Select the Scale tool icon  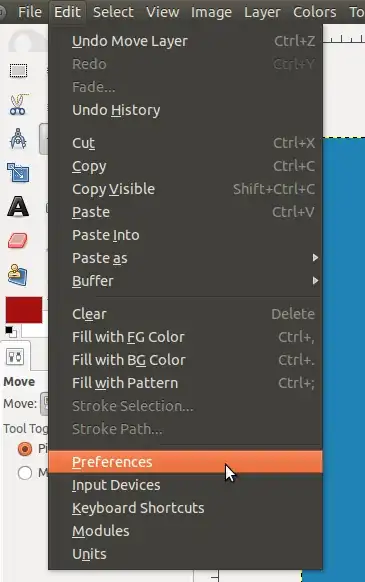[x=18, y=173]
